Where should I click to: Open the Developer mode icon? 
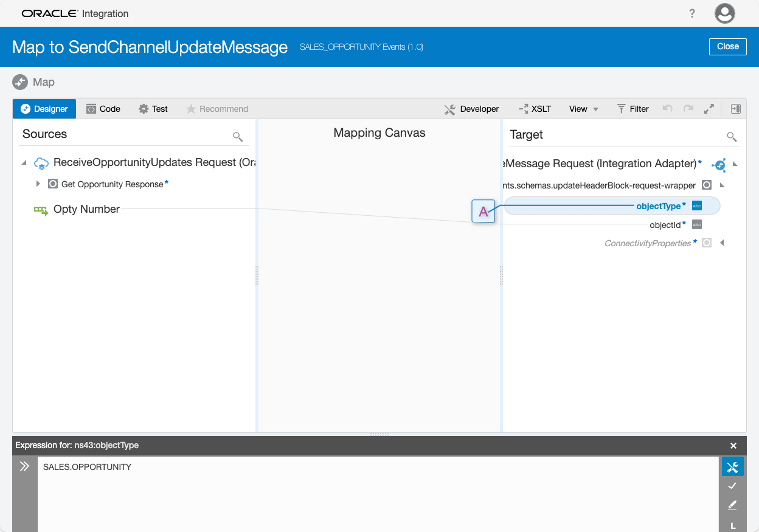450,109
